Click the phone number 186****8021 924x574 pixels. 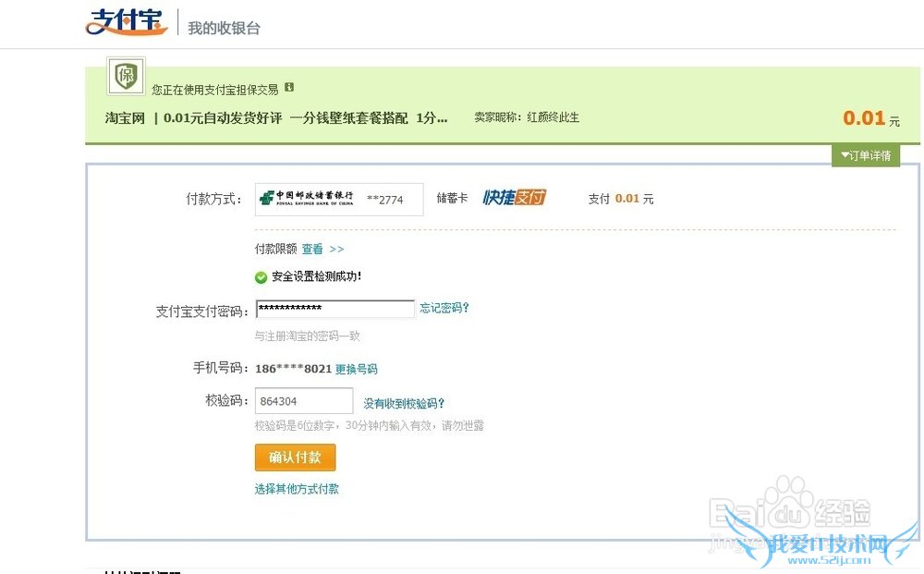294,369
